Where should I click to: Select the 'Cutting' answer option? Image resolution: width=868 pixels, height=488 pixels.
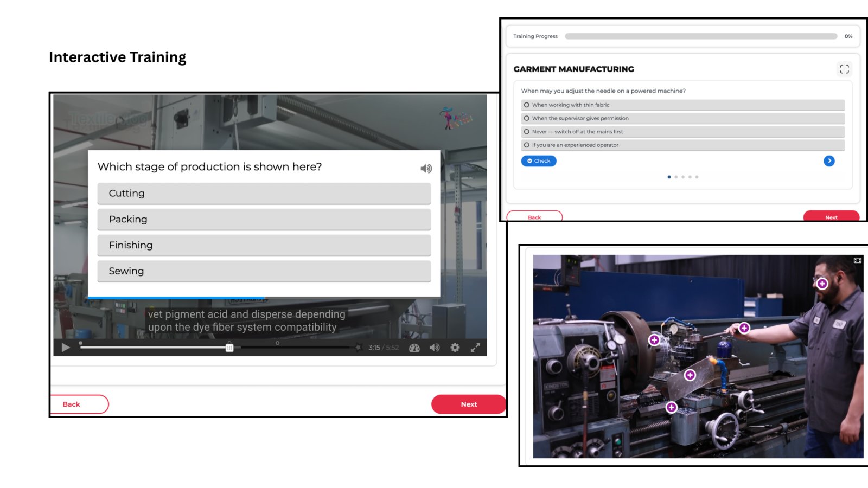pos(264,194)
